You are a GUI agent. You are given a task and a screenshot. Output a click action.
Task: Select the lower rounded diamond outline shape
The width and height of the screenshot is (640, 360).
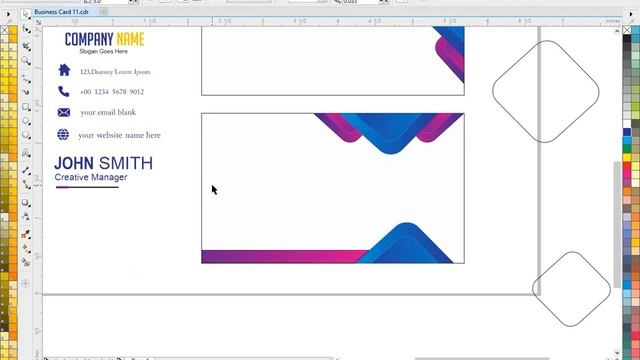[571, 289]
